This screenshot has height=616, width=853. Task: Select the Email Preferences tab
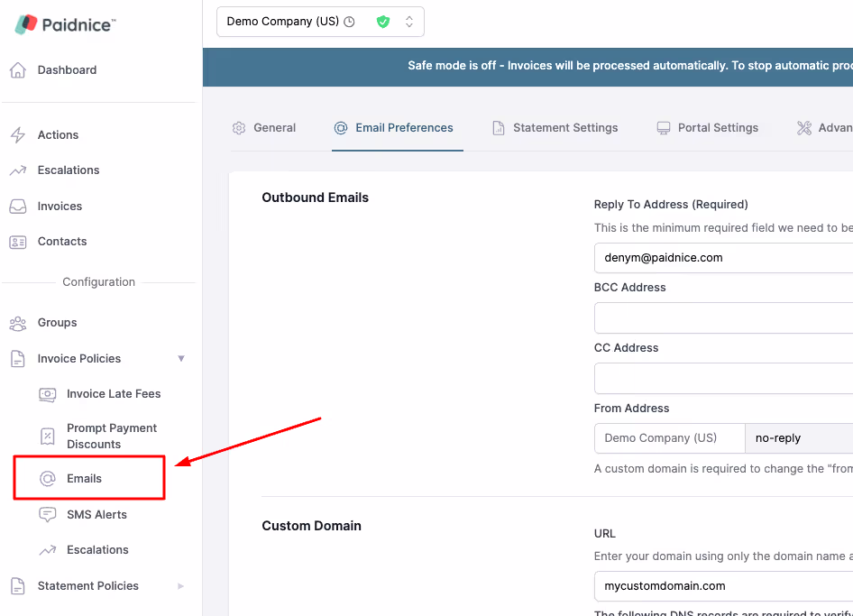point(398,128)
